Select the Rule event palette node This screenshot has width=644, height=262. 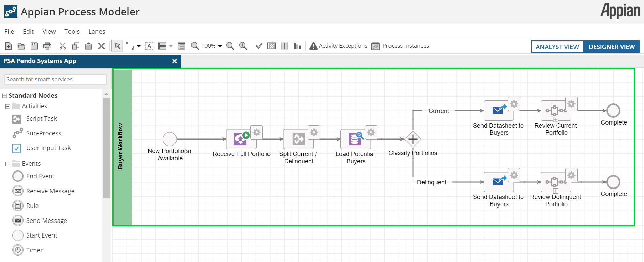(x=26, y=206)
